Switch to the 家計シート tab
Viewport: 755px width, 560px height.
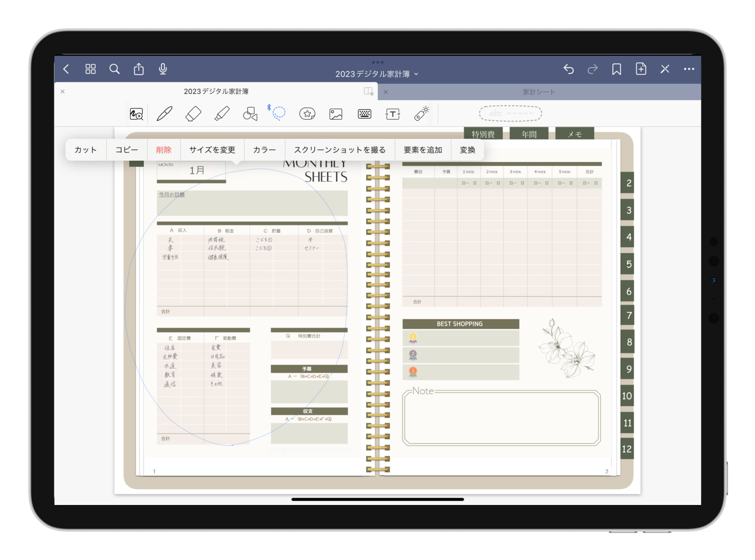point(539,92)
